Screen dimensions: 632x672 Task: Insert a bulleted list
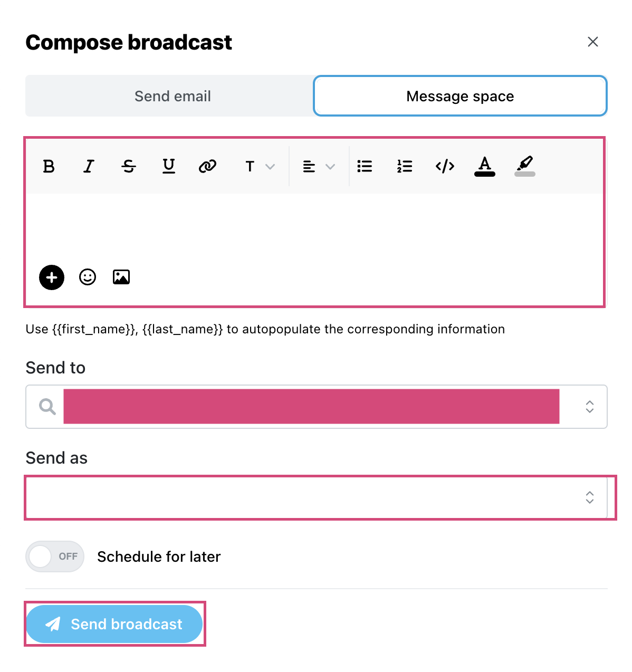tap(365, 167)
